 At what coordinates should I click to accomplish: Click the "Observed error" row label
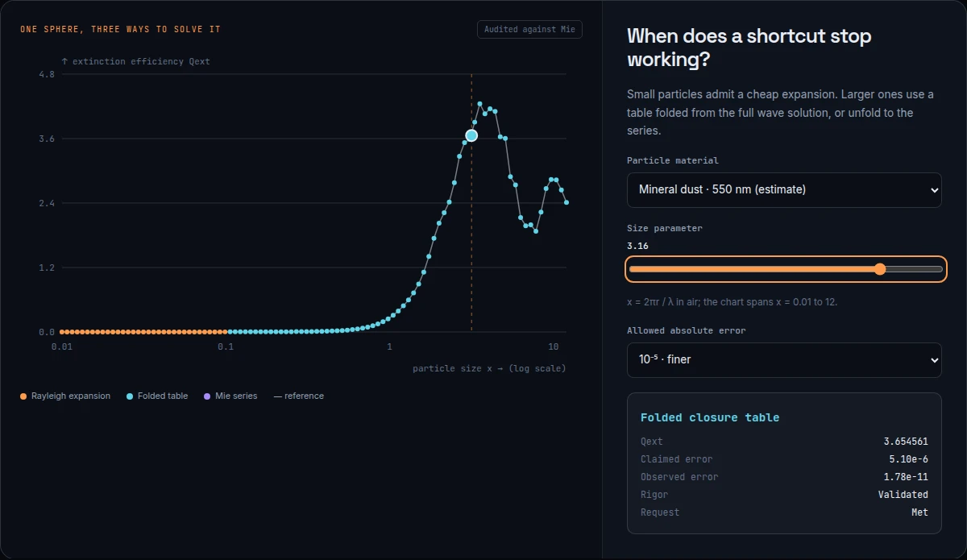679,477
